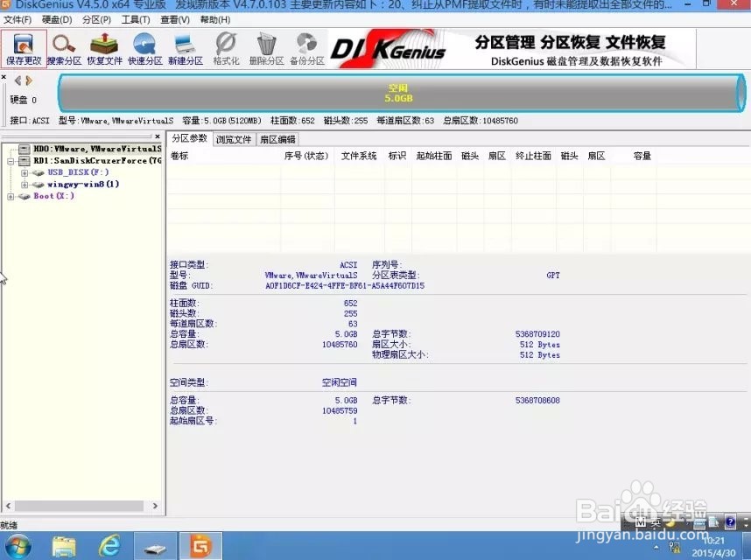751x560 pixels.
Task: Switch to Browse Files (浏览文件) tab
Action: [234, 139]
